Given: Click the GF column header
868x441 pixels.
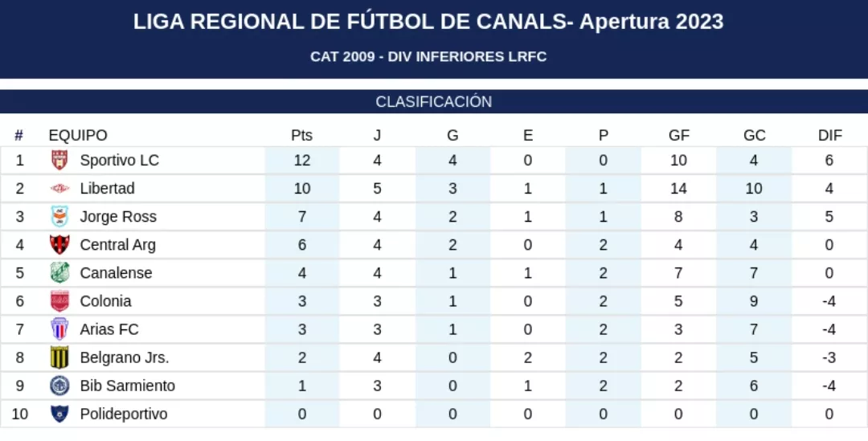Looking at the screenshot, I should pos(678,135).
